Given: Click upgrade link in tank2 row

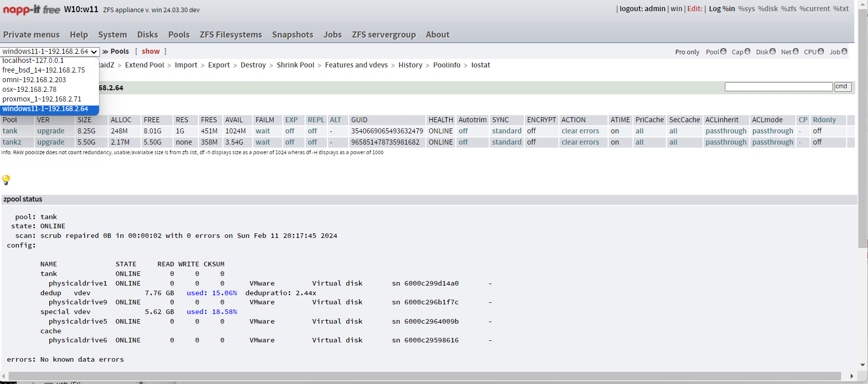Looking at the screenshot, I should [51, 142].
